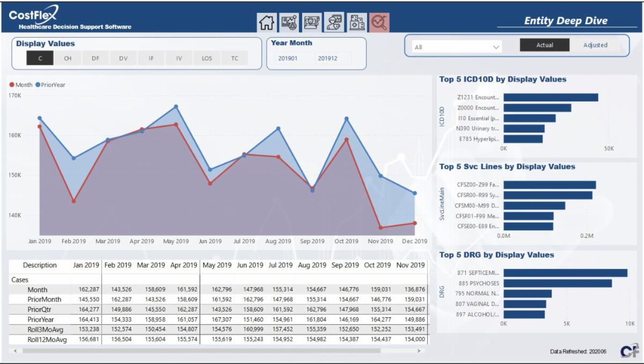Select the TC display value tab

(x=235, y=58)
